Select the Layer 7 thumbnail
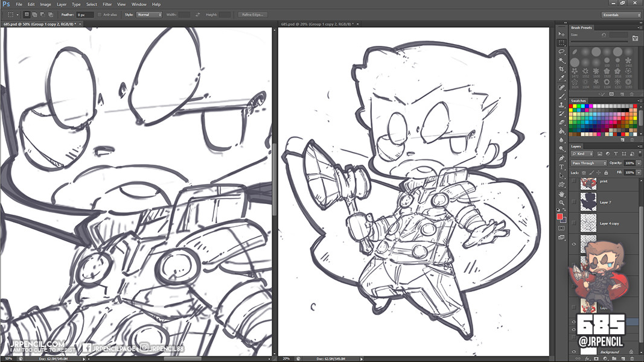The width and height of the screenshot is (644, 362). coord(588,202)
